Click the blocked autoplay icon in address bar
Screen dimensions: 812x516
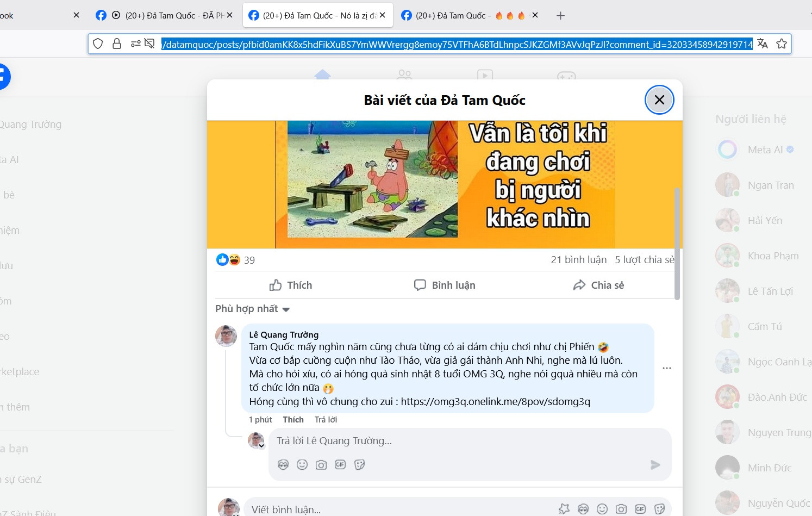point(149,43)
